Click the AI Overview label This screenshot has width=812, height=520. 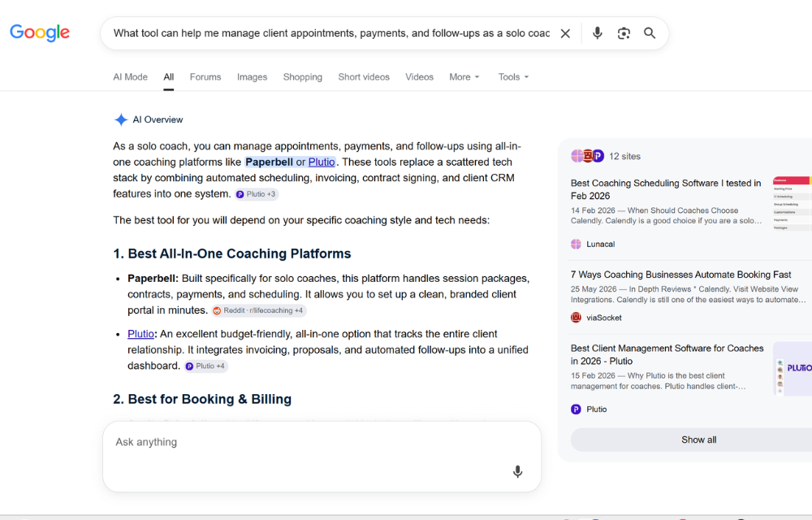click(158, 119)
